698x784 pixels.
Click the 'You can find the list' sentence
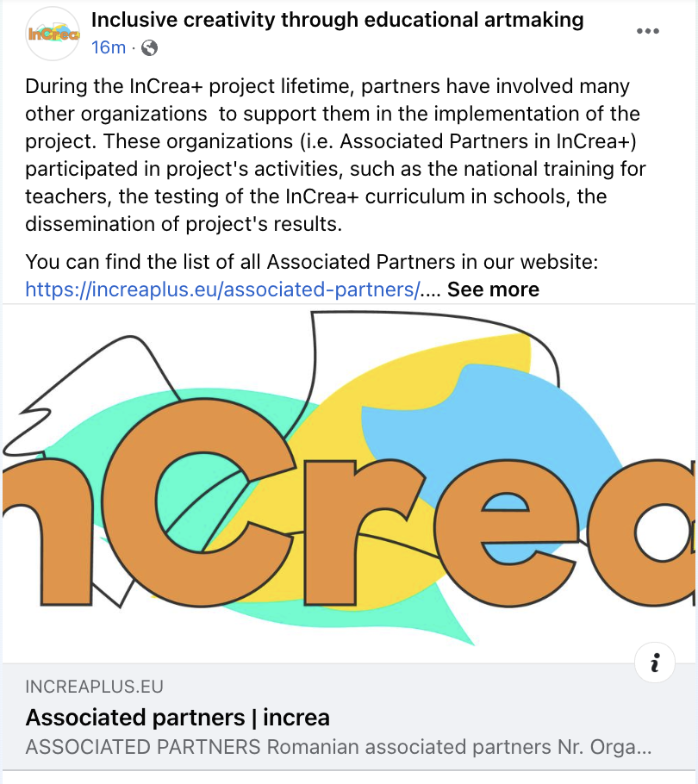(311, 262)
